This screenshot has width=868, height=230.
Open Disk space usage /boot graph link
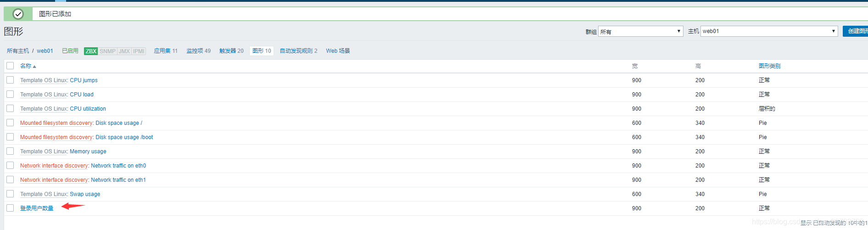124,137
